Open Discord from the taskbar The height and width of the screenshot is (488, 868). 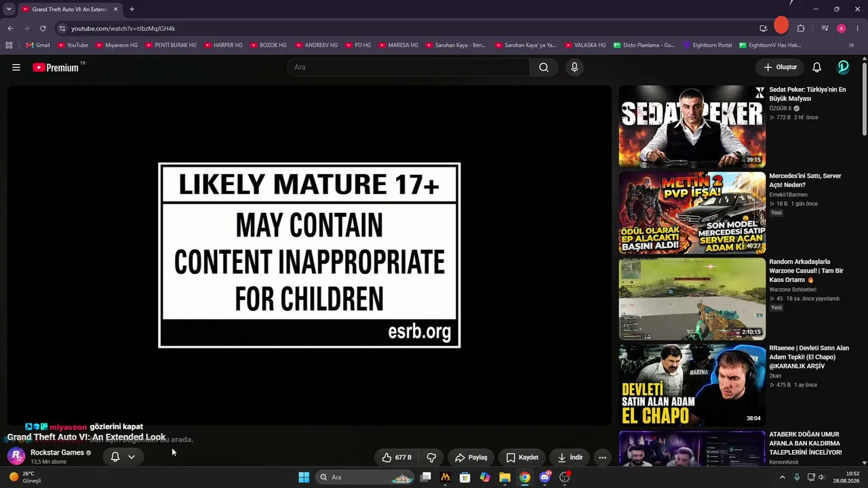[545, 477]
